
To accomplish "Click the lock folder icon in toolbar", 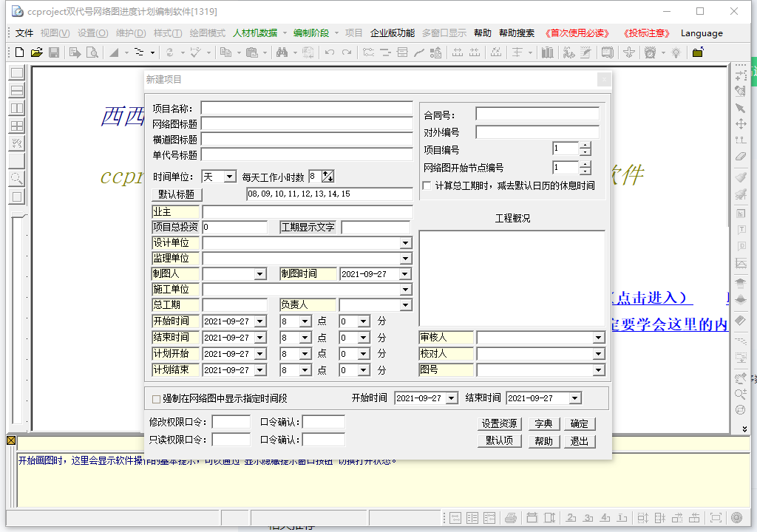I will tap(697, 52).
